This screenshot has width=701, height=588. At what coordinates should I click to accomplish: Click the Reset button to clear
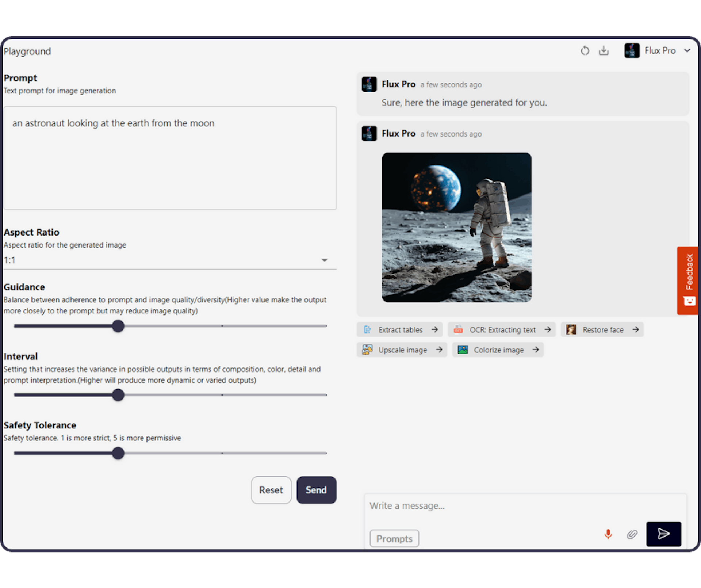pyautogui.click(x=269, y=489)
